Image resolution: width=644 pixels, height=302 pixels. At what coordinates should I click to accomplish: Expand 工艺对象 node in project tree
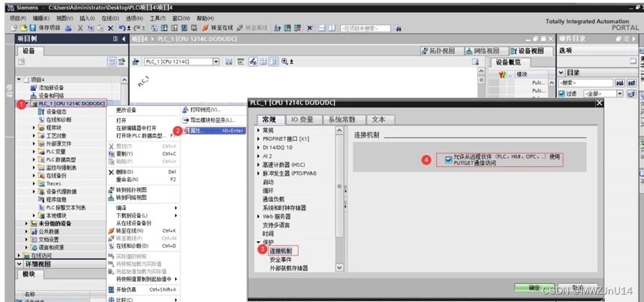(34, 135)
